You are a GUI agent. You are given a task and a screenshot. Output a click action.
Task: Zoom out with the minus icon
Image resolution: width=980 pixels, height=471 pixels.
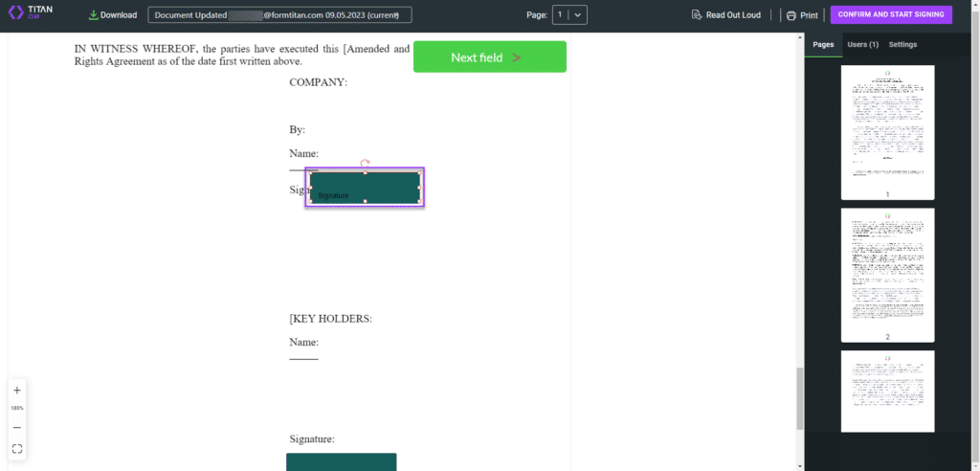click(x=17, y=427)
